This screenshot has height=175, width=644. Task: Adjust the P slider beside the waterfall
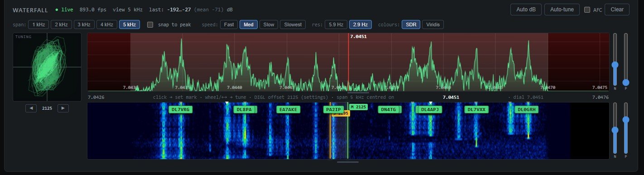coord(626,129)
